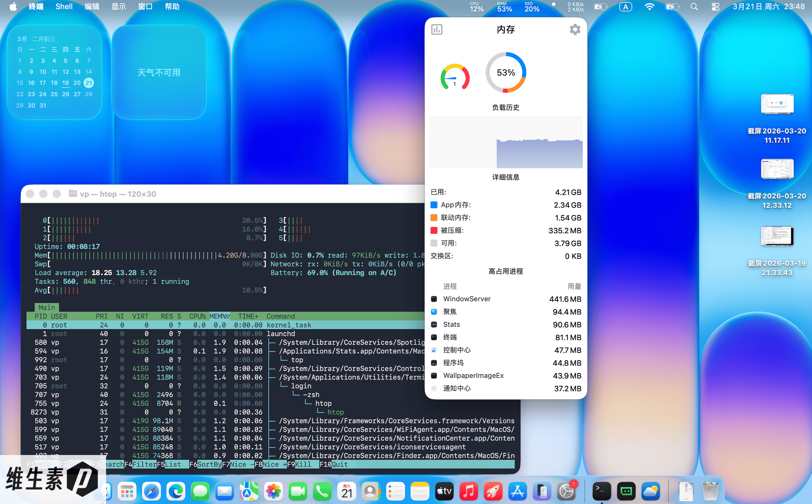Open Control Center in menu bar
Screen dimensions: 812x504
coord(715,7)
